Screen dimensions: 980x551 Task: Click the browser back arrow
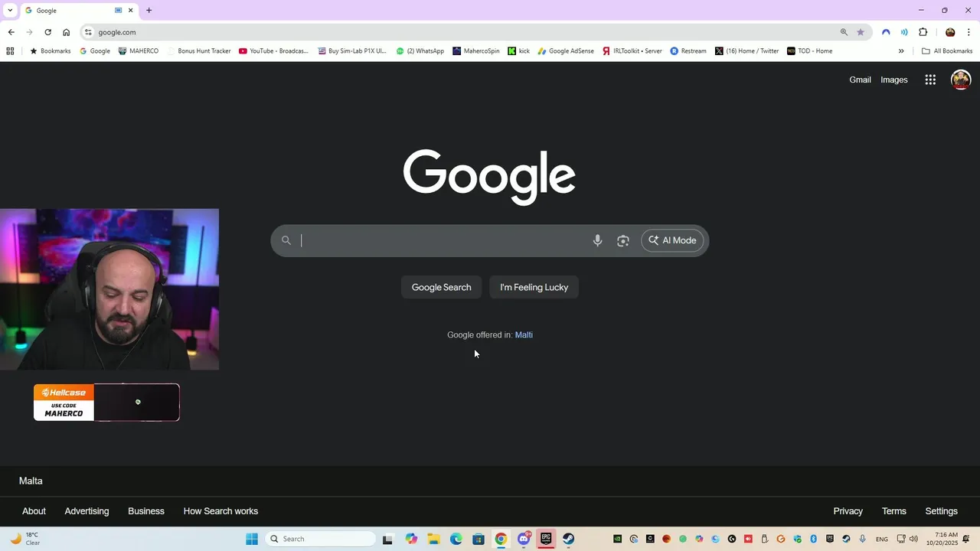11,32
